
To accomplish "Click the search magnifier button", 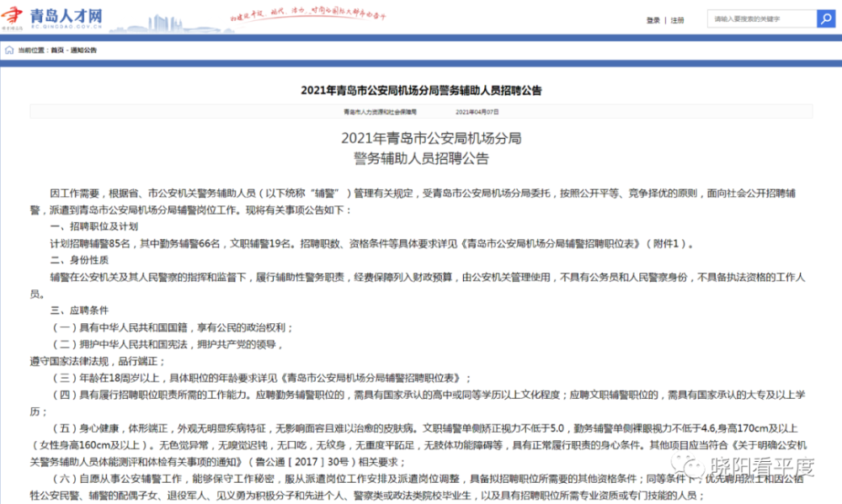I will coord(826,19).
